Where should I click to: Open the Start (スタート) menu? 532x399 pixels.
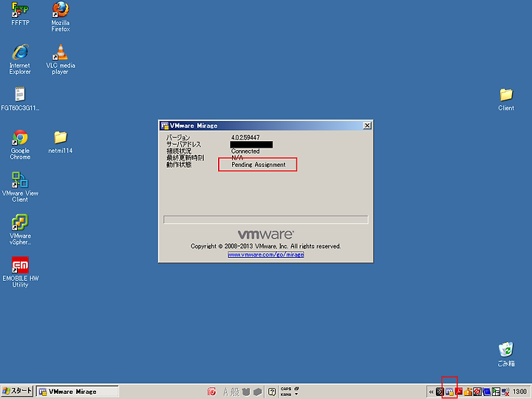pos(17,391)
